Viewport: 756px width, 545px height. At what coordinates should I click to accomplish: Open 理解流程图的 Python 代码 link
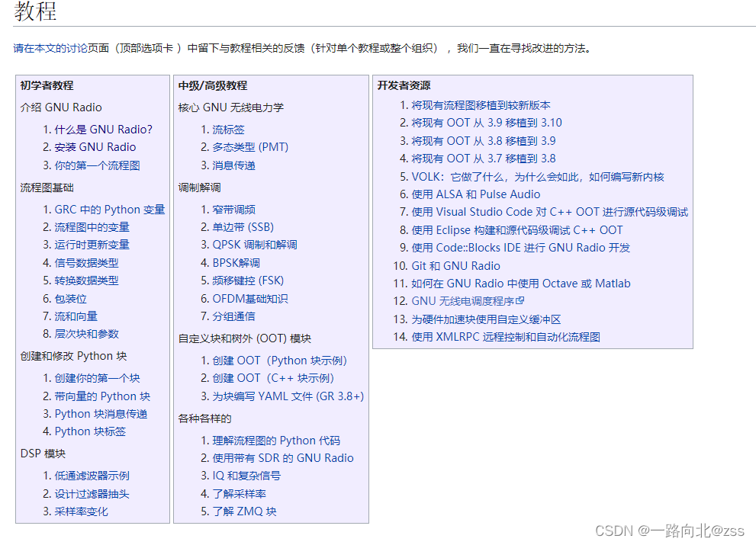[x=276, y=441]
